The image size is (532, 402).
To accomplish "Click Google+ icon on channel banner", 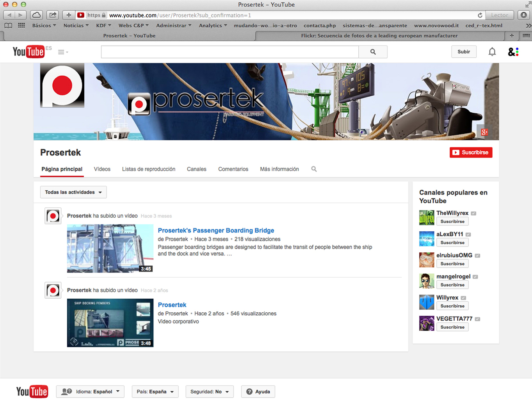I will point(484,132).
